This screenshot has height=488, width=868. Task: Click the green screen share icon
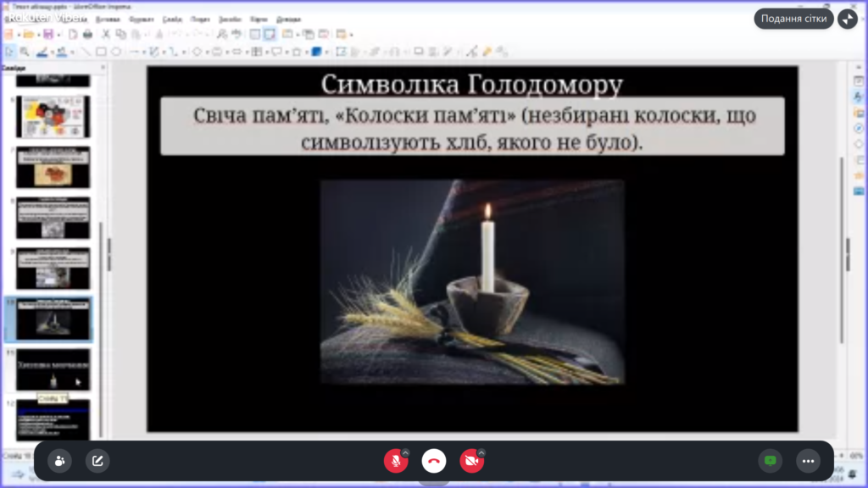pyautogui.click(x=770, y=461)
